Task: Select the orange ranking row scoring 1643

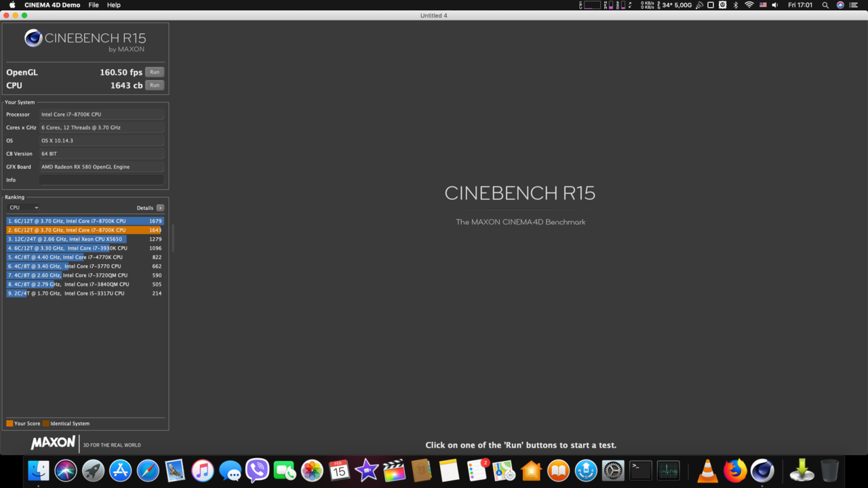Action: point(85,230)
